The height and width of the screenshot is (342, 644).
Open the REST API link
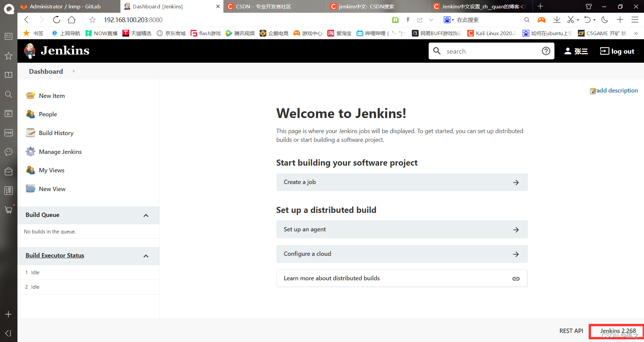(x=571, y=331)
